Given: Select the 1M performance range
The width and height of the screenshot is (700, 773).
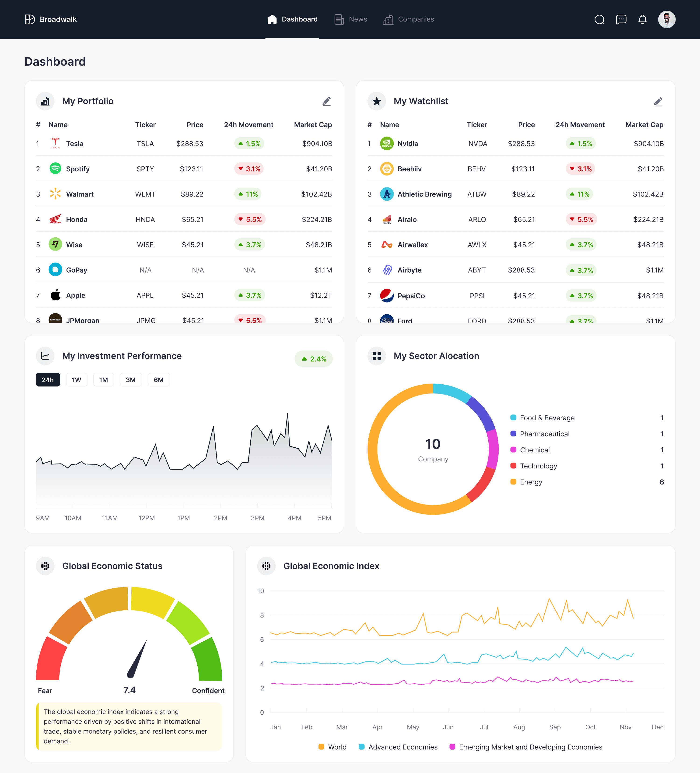Looking at the screenshot, I should point(104,379).
